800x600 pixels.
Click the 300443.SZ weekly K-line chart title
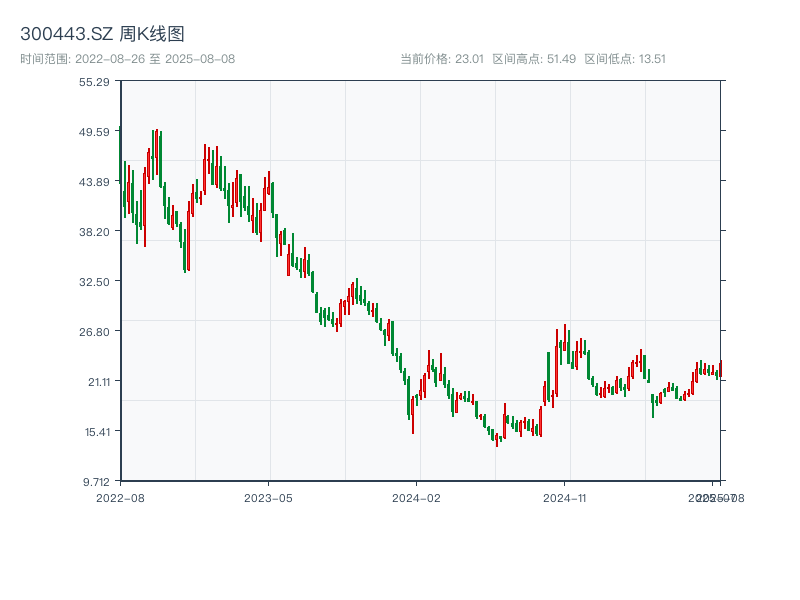102,35
